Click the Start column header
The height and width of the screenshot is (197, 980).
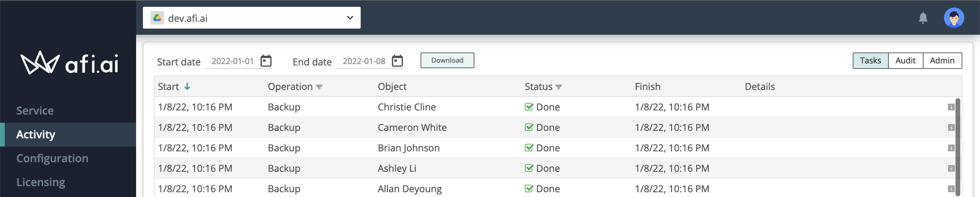tap(168, 87)
